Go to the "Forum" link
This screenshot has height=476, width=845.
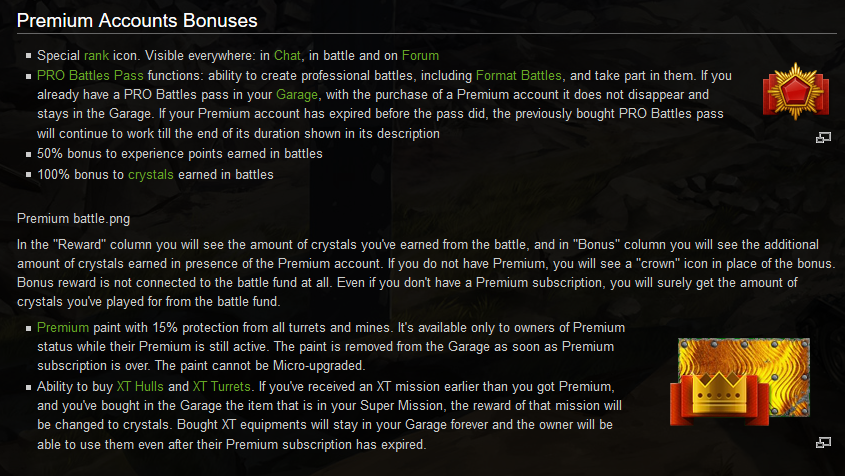point(420,56)
